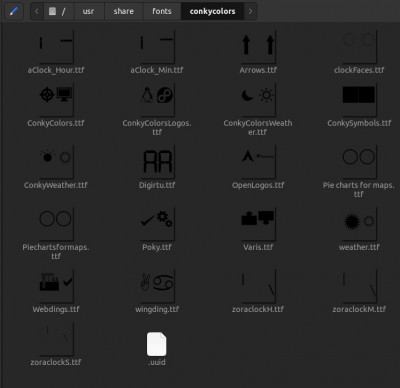Select the ConkyColors.ttf font file

pos(56,105)
